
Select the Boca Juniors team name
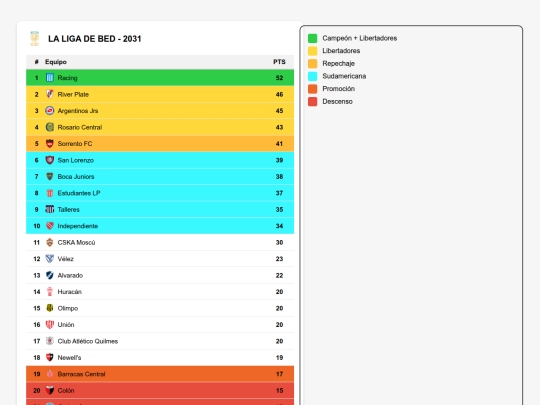click(x=76, y=177)
